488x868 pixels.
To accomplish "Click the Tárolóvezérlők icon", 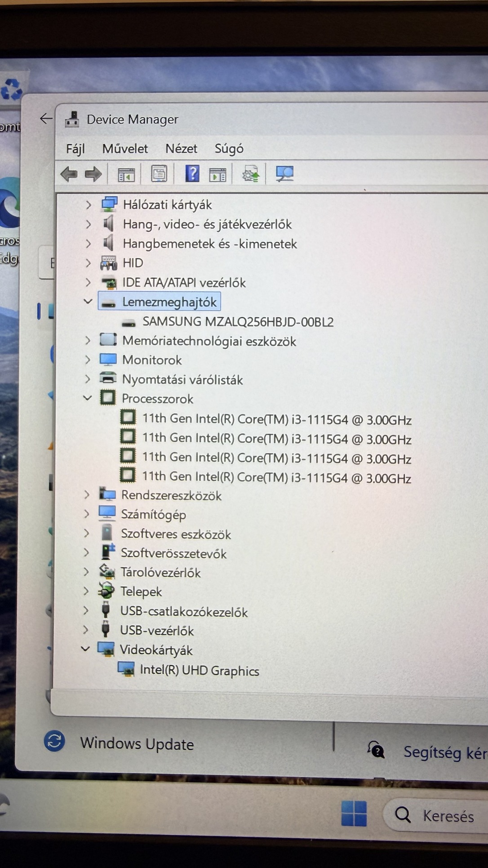I will pyautogui.click(x=107, y=572).
